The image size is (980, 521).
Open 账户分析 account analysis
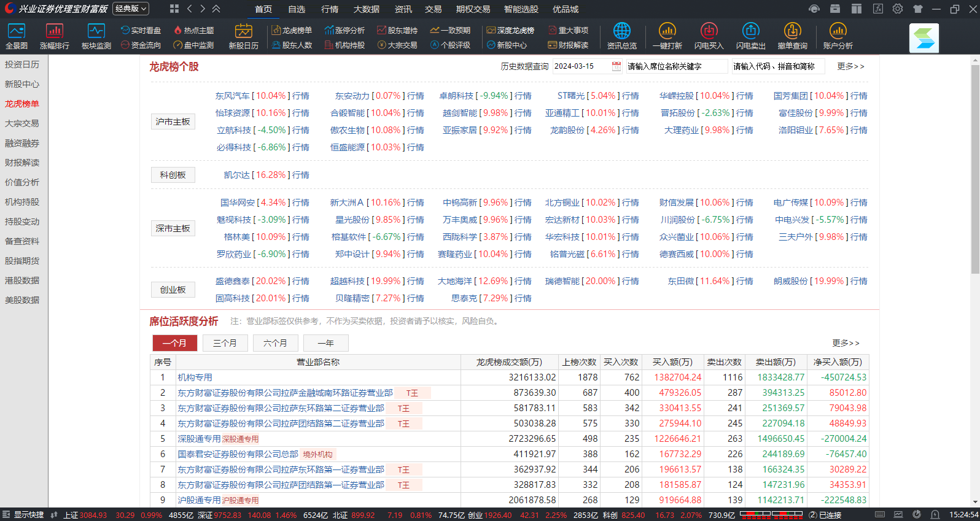pyautogui.click(x=838, y=36)
